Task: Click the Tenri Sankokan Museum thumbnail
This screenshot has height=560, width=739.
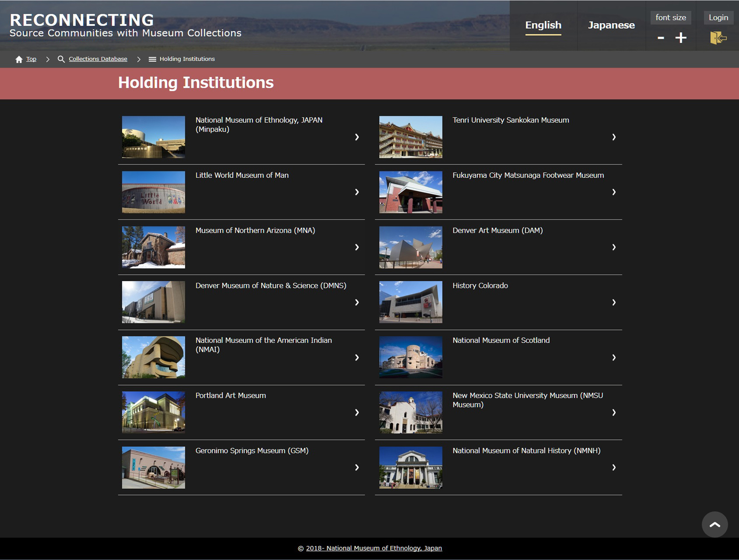Action: (x=411, y=137)
